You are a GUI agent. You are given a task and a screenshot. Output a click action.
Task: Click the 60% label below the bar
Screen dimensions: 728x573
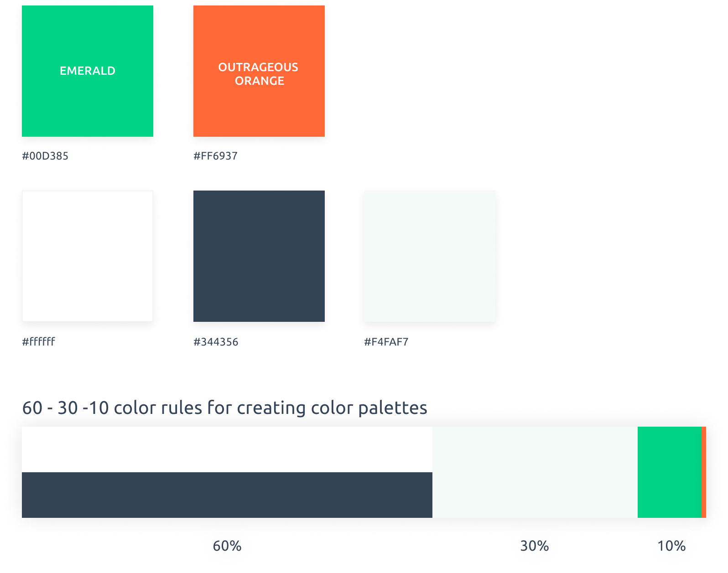pyautogui.click(x=227, y=546)
